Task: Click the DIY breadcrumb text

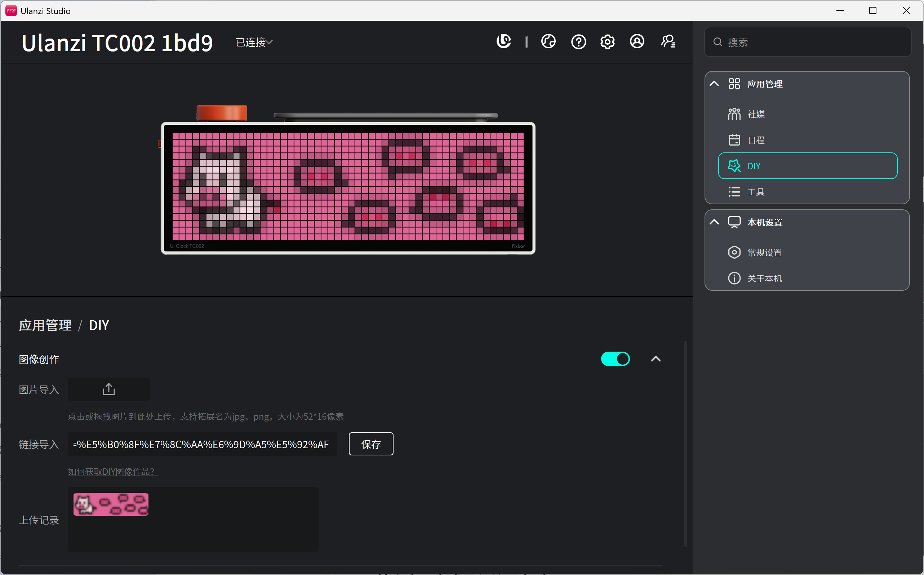Action: [x=99, y=325]
